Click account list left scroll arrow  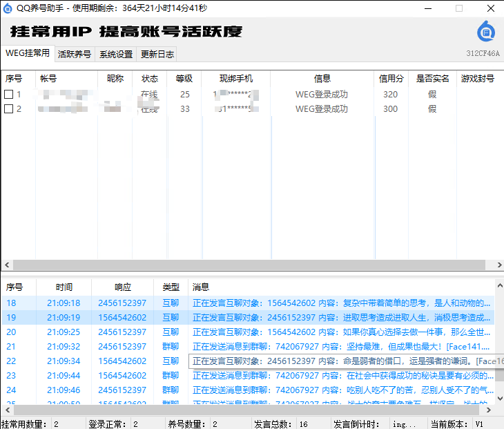point(7,265)
